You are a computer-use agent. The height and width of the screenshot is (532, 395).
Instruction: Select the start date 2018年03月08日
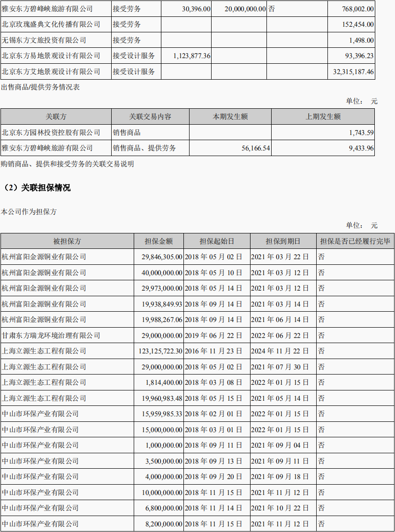(213, 383)
